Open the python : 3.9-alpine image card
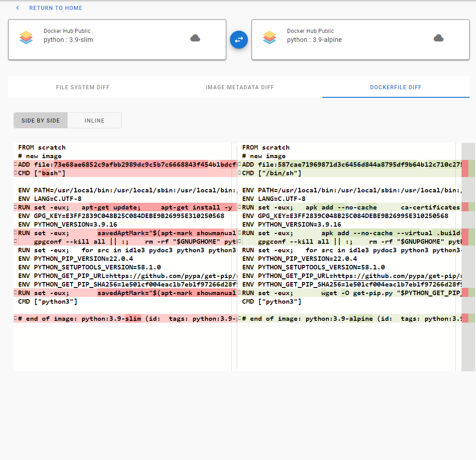This screenshot has height=460, width=476. (361, 40)
